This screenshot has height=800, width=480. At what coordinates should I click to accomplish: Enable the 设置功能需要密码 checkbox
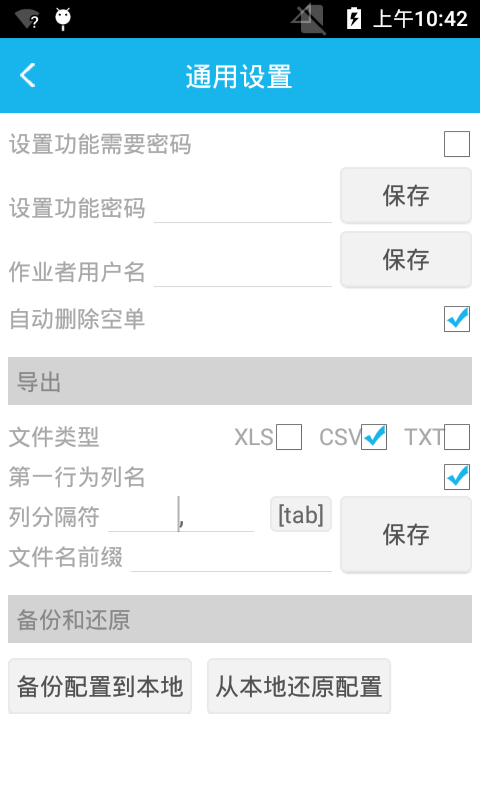click(457, 144)
